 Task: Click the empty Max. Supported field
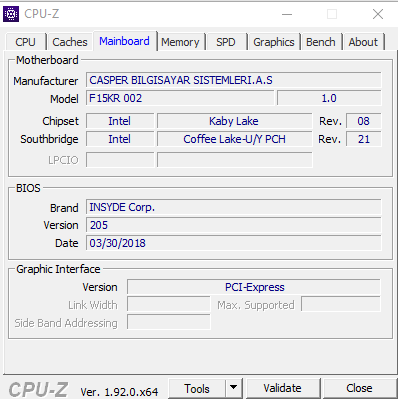(341, 304)
